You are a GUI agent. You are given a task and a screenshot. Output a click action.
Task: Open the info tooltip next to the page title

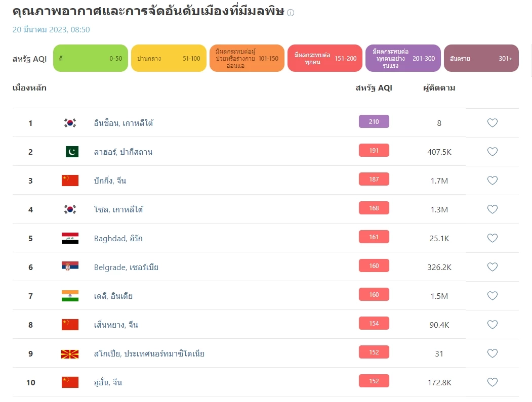coord(290,13)
